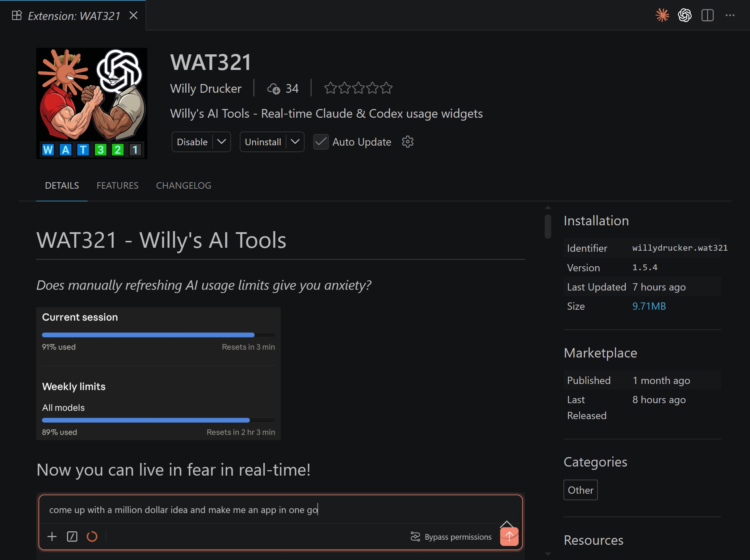750x560 pixels.
Task: Click the '91% used' label
Action: (x=59, y=347)
